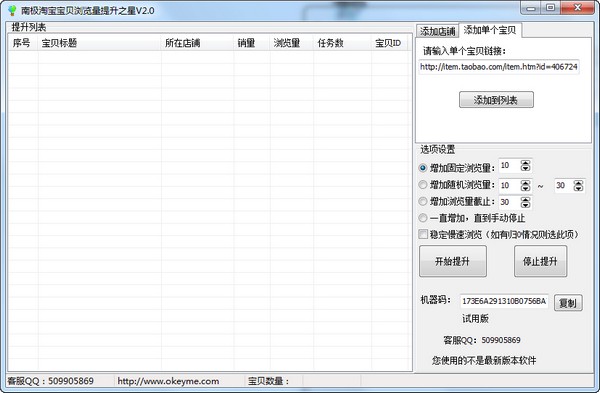Viewport: 600px width, 393px height.
Task: Select 增加浏览量截止 radio option
Action: 422,201
